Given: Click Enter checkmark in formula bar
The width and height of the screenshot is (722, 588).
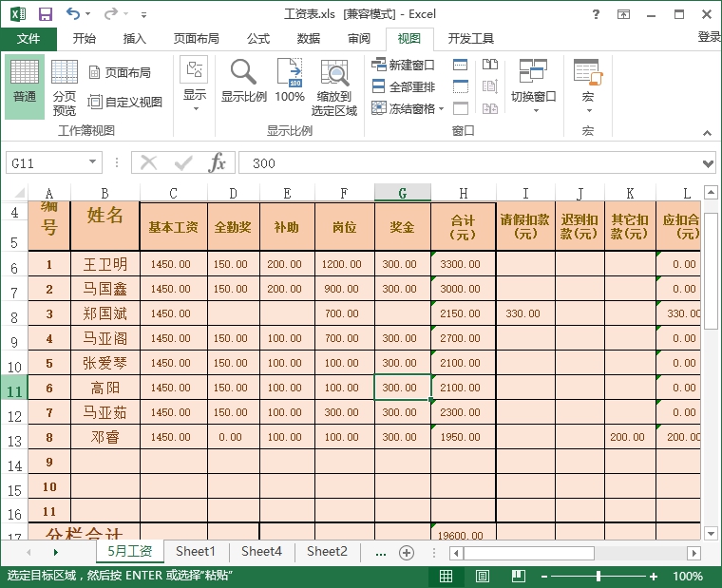Looking at the screenshot, I should pos(183,163).
